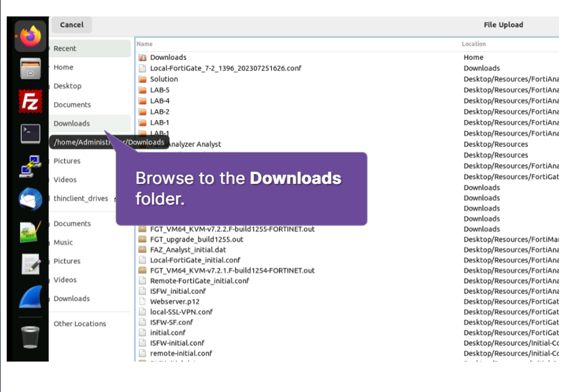
Task: Launch the Terminal dock icon
Action: 30,134
